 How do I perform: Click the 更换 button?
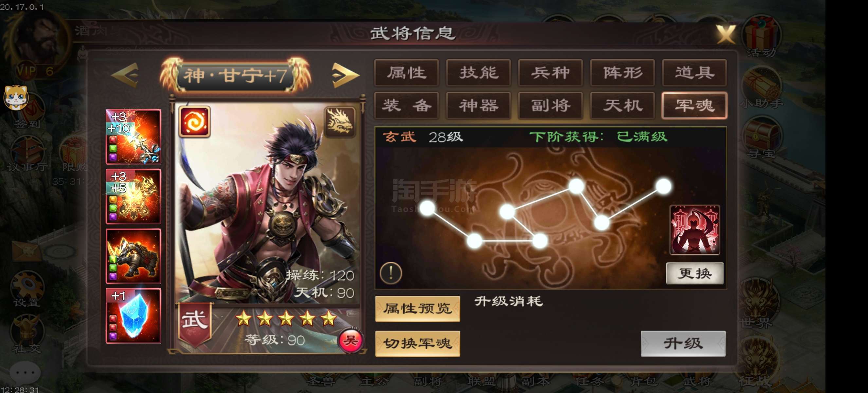(695, 273)
